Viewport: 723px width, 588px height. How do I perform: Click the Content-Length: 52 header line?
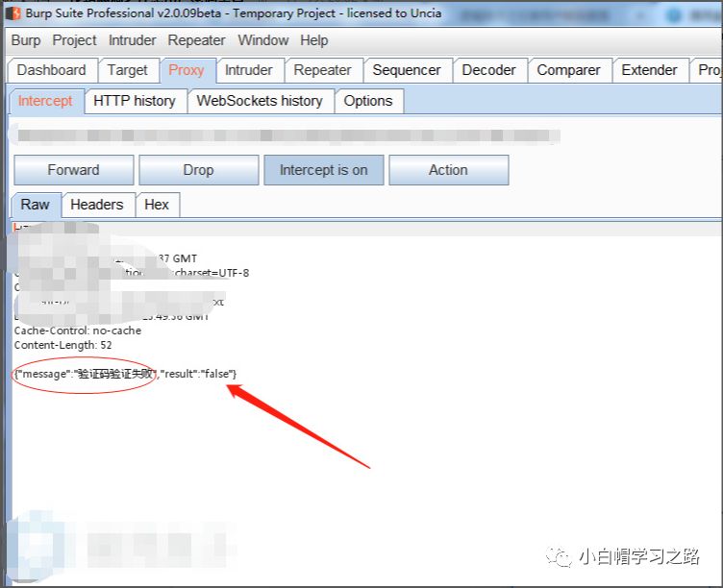point(63,345)
